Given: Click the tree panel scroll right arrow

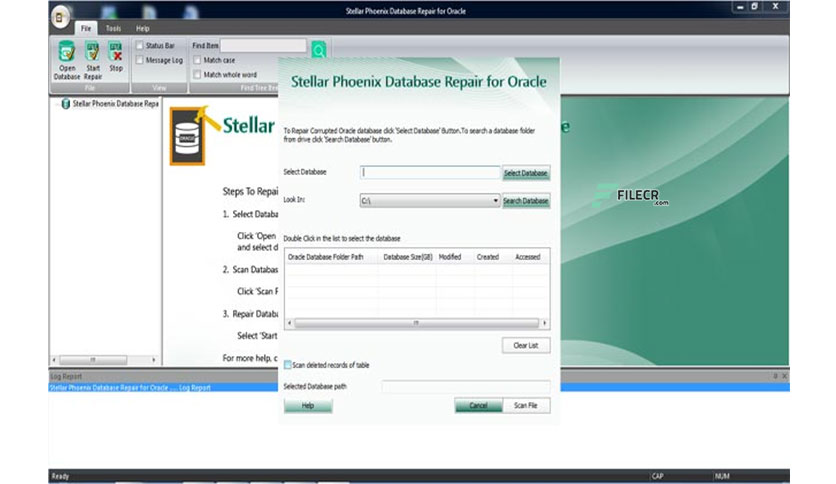Looking at the screenshot, I should [154, 360].
